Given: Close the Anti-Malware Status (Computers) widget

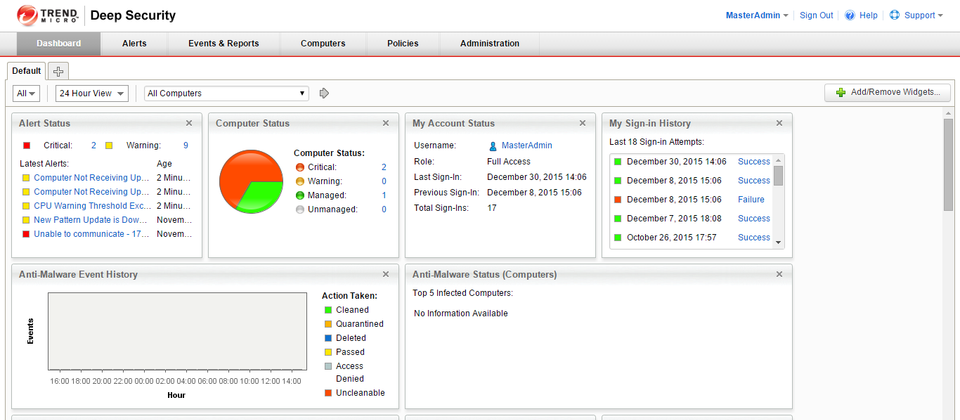Looking at the screenshot, I should pyautogui.click(x=779, y=274).
